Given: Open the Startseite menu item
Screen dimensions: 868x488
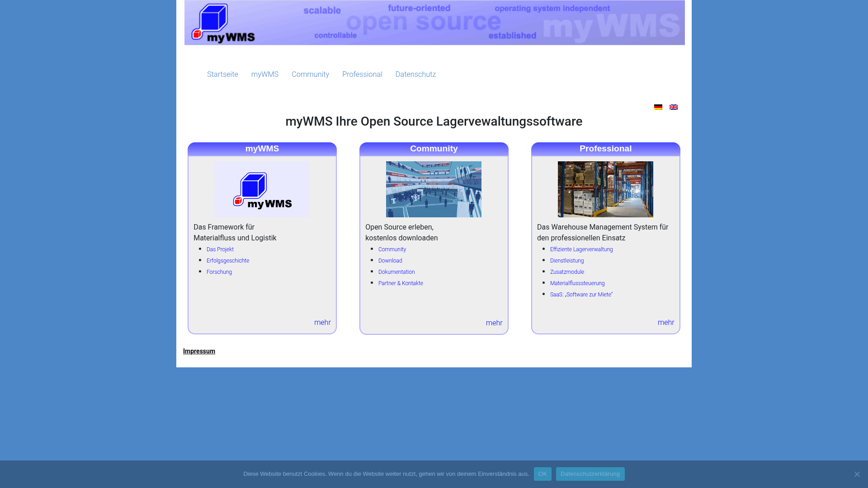Looking at the screenshot, I should [222, 74].
